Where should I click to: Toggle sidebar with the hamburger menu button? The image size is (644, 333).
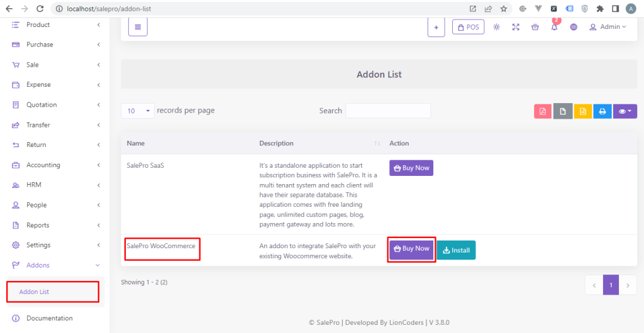[138, 27]
